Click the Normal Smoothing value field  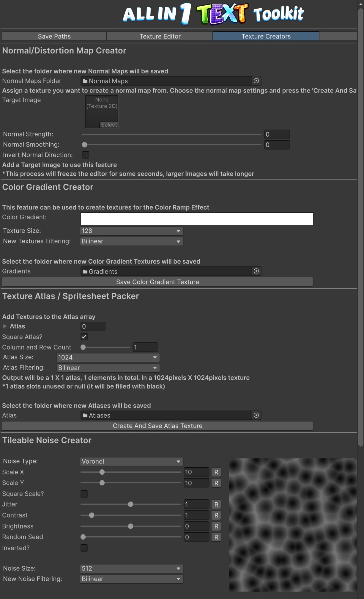point(277,145)
